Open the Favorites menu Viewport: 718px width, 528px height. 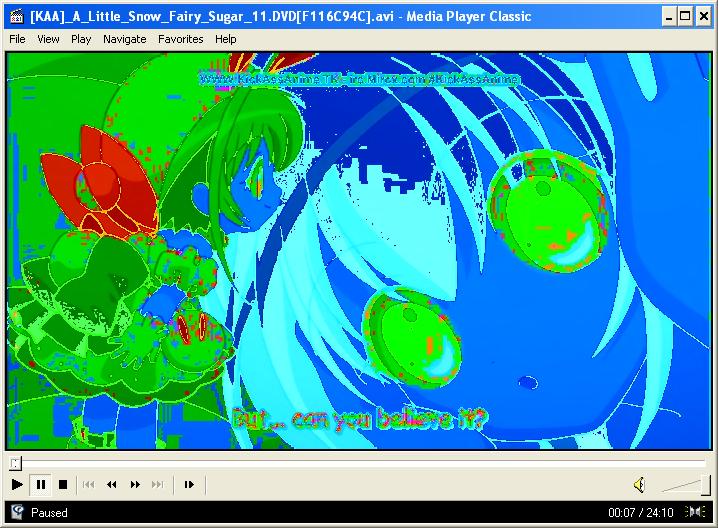click(180, 39)
